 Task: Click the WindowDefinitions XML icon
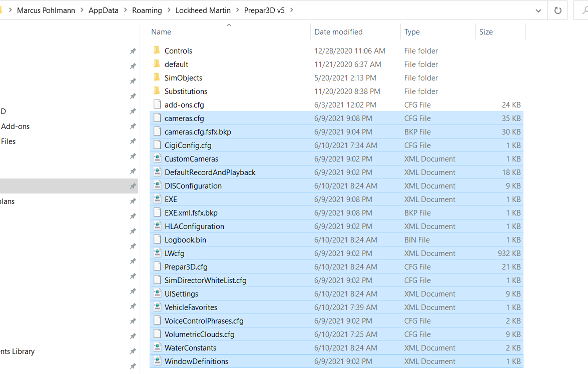click(x=158, y=360)
